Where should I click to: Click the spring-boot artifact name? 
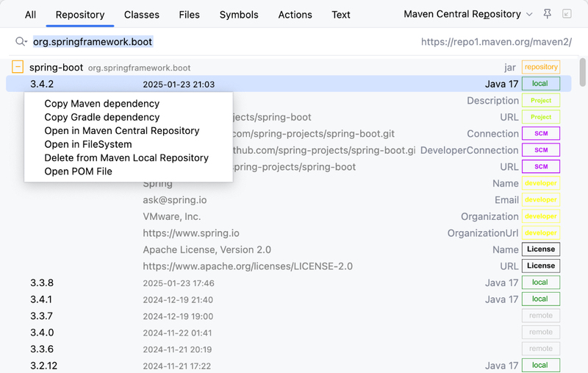pos(57,67)
